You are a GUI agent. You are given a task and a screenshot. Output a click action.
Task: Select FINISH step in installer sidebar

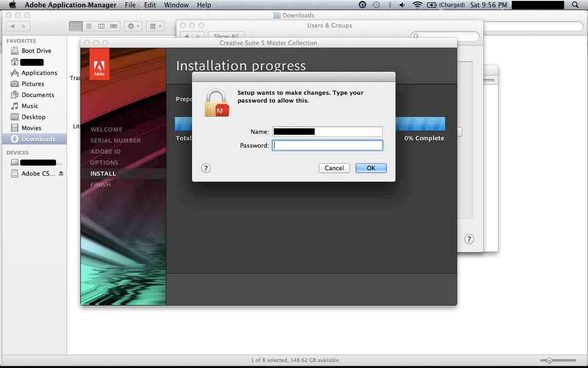tap(101, 184)
